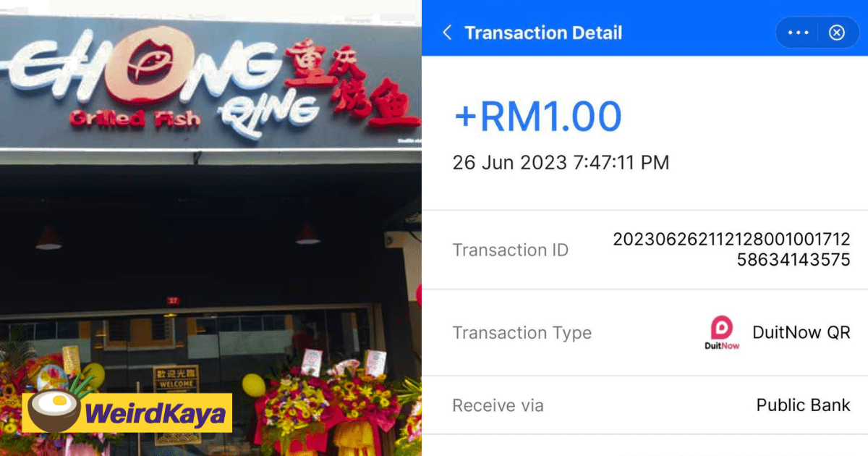Open the three-dot more options menu
868x456 pixels.
[798, 33]
